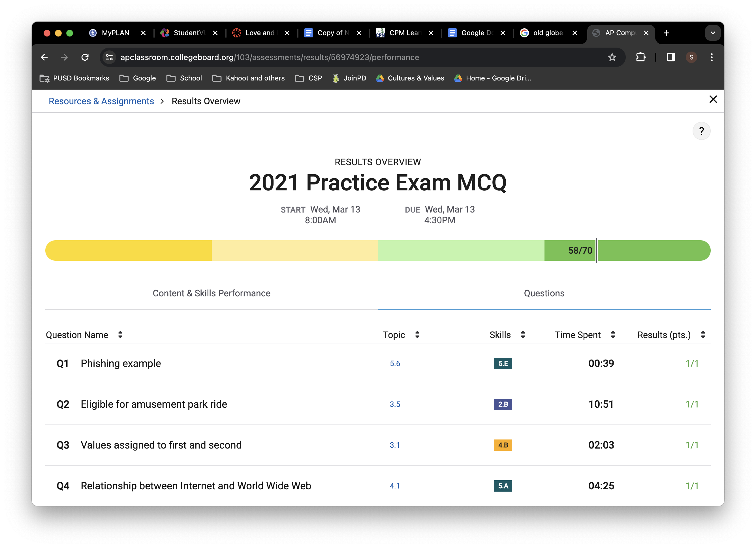Switch to the MyPLAN browser tab
Viewport: 756px width, 548px height.
pyautogui.click(x=115, y=33)
